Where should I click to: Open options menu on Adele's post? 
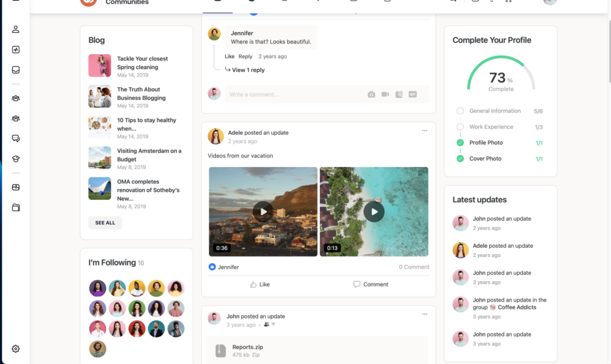(x=424, y=131)
